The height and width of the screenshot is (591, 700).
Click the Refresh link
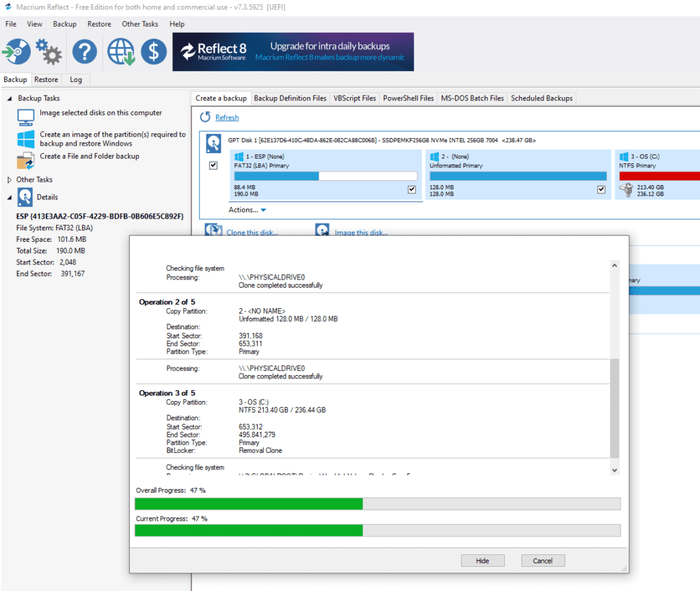pyautogui.click(x=227, y=118)
